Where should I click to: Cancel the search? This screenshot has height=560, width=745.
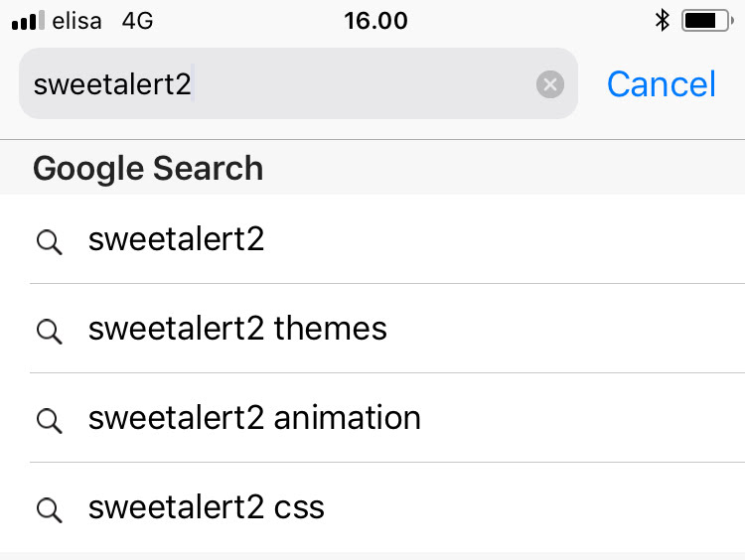pyautogui.click(x=661, y=84)
